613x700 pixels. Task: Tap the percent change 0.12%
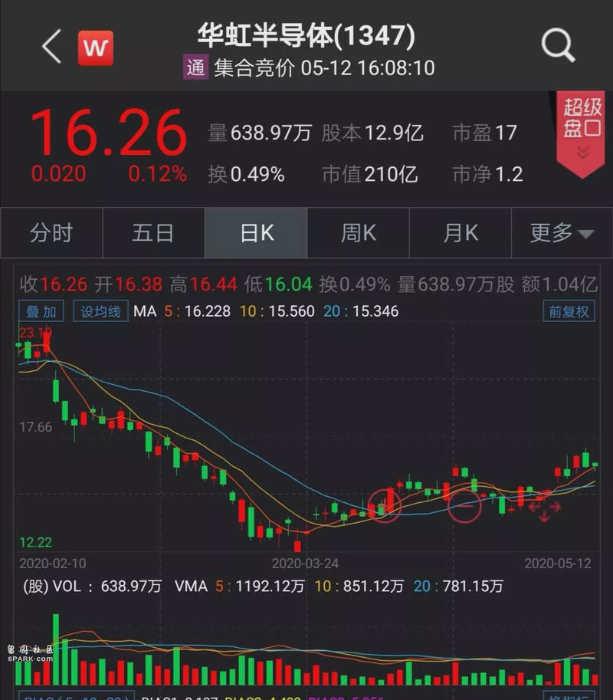[158, 174]
